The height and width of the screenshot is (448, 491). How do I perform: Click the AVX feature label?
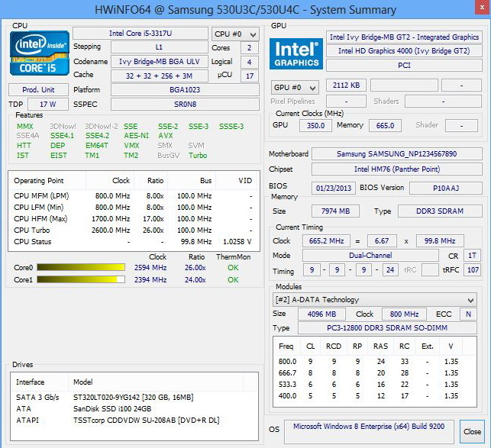pyautogui.click(x=166, y=136)
